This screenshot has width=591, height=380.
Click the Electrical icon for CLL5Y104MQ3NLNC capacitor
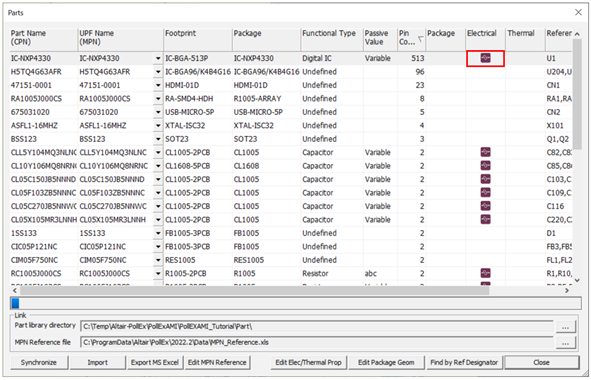click(485, 152)
